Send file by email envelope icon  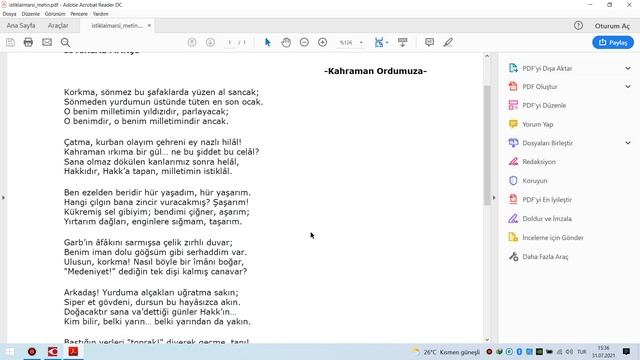click(47, 42)
